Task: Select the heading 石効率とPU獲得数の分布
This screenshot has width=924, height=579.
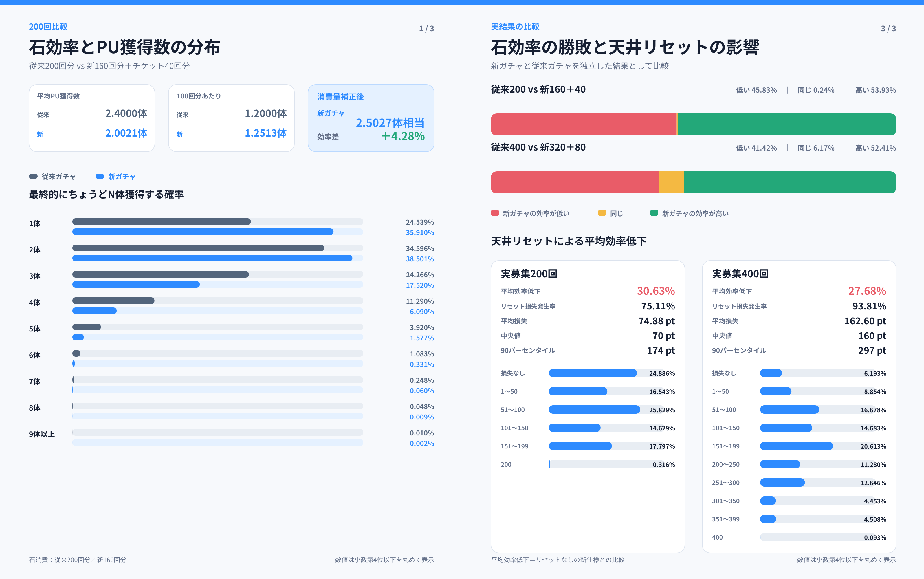Action: (x=124, y=47)
